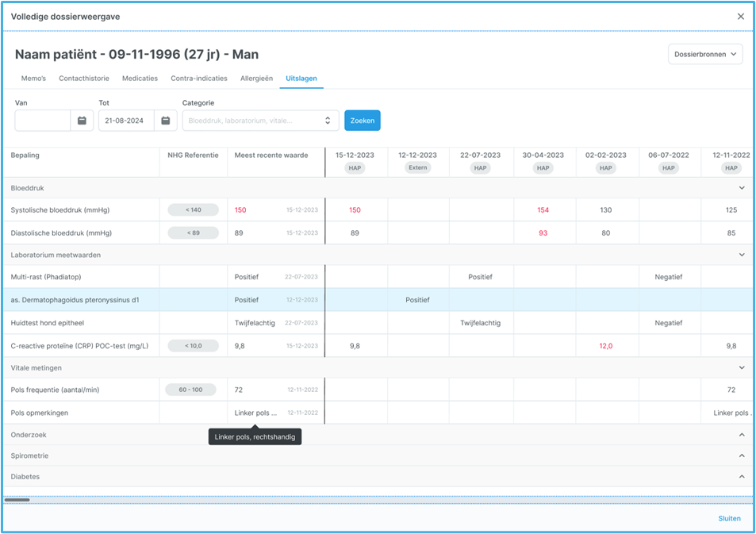
Task: Open the Dossierbronnen dropdown
Action: (x=705, y=54)
